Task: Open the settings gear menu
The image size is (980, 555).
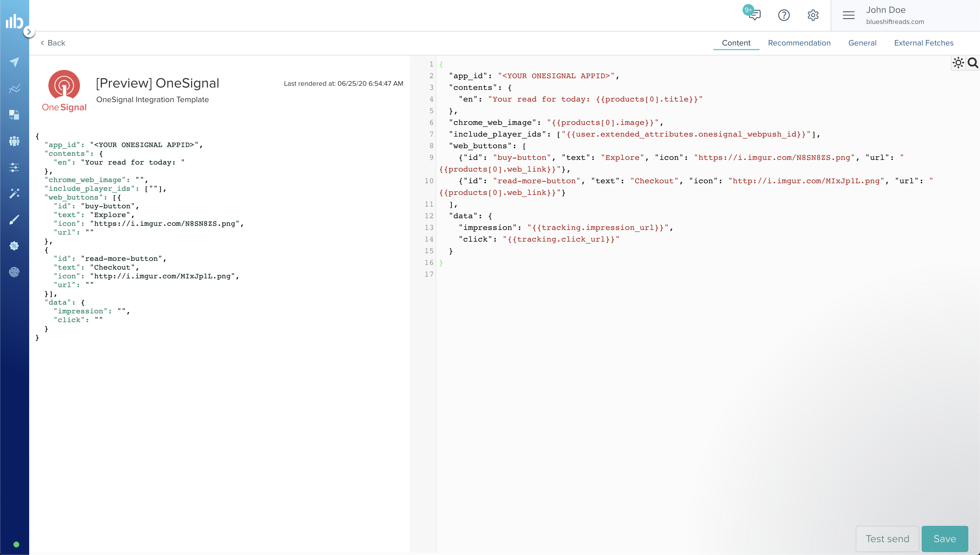Action: point(813,15)
